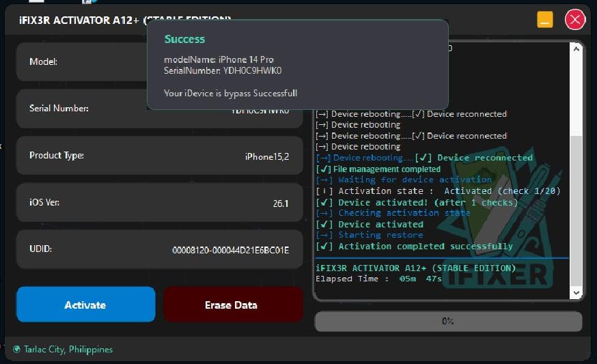Click the log panel scroll-down arrow
Screen dimensions: 597x364
pos(577,292)
